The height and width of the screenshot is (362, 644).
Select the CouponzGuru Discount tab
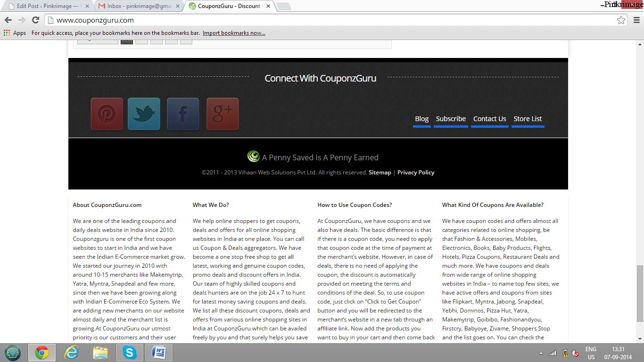[x=230, y=6]
